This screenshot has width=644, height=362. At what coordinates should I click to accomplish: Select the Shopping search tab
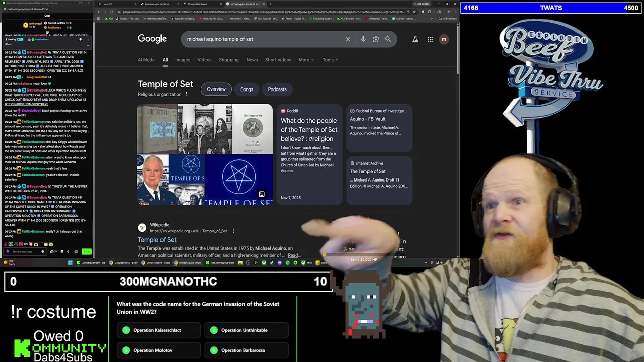(x=229, y=60)
